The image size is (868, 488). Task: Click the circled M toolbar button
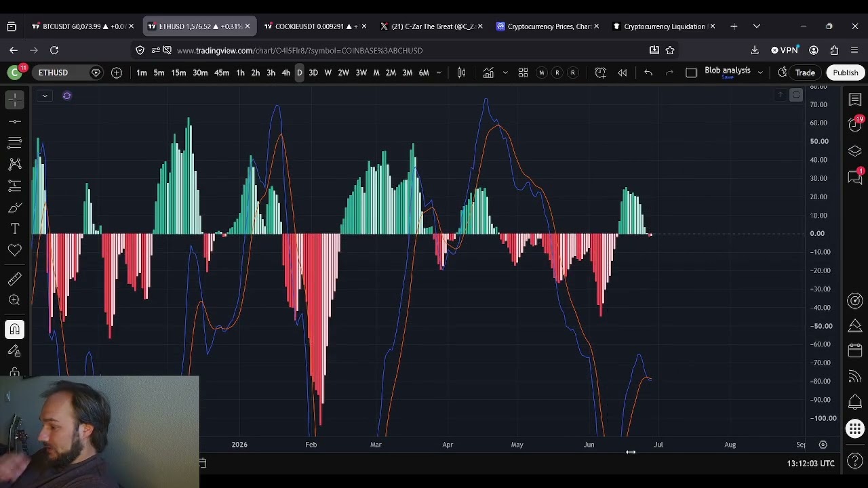pyautogui.click(x=541, y=73)
